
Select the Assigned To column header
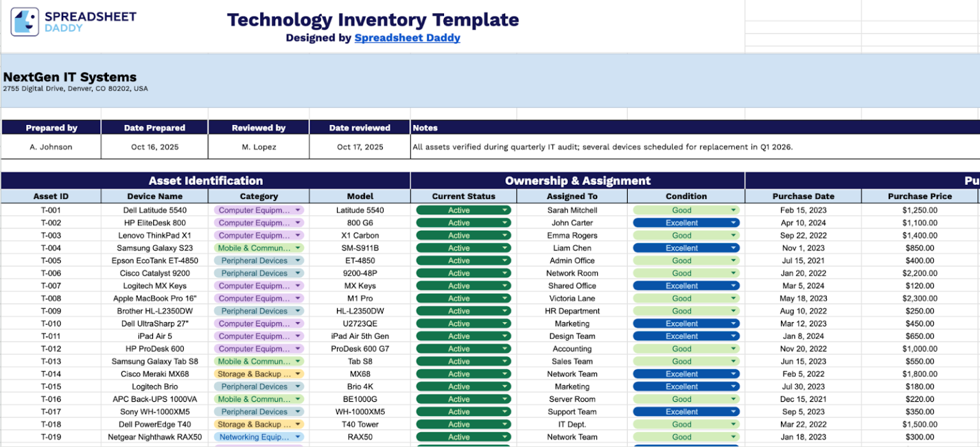[572, 196]
